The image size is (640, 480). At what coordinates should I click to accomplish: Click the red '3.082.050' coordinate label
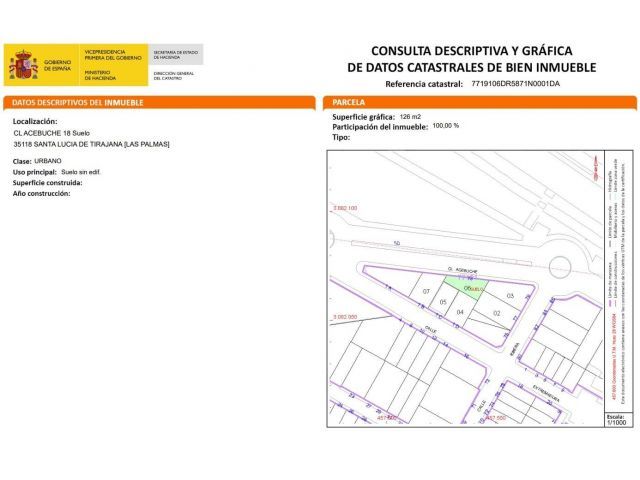click(x=345, y=317)
